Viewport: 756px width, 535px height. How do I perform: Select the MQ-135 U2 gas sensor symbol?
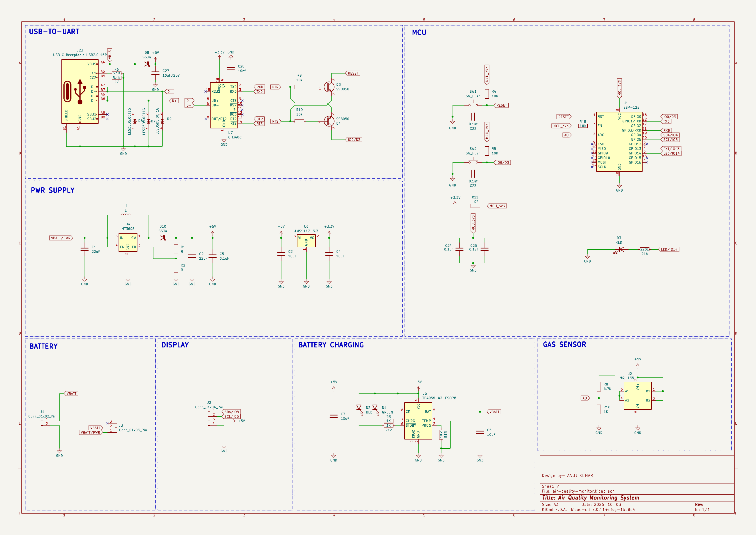coord(637,396)
